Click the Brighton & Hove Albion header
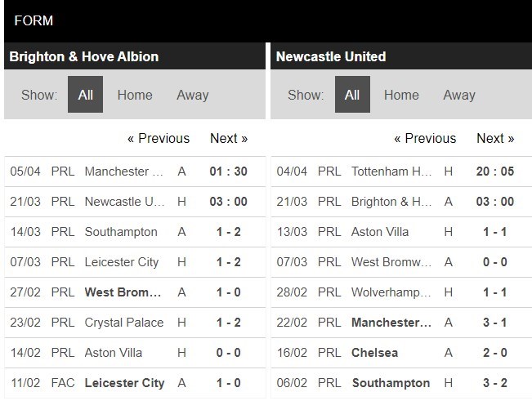The height and width of the screenshot is (401, 532). (84, 56)
